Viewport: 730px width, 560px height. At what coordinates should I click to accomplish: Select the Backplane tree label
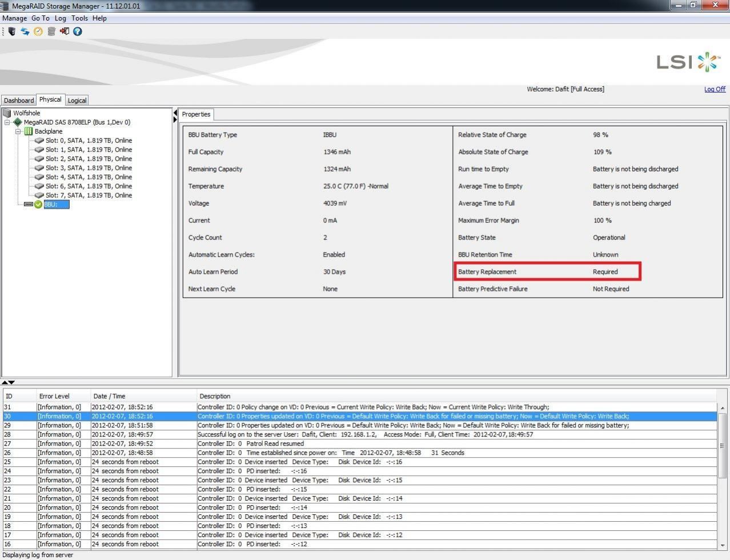point(49,131)
